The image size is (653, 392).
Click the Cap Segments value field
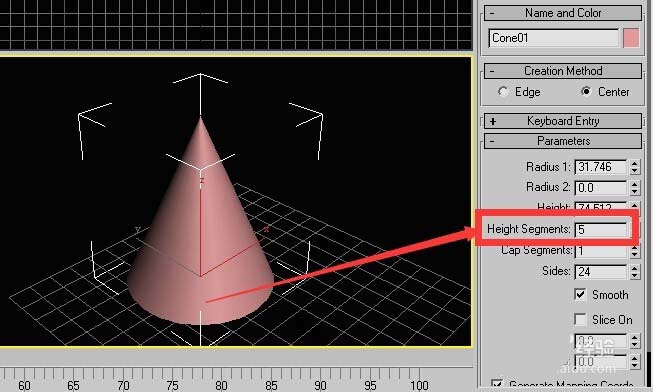click(601, 251)
